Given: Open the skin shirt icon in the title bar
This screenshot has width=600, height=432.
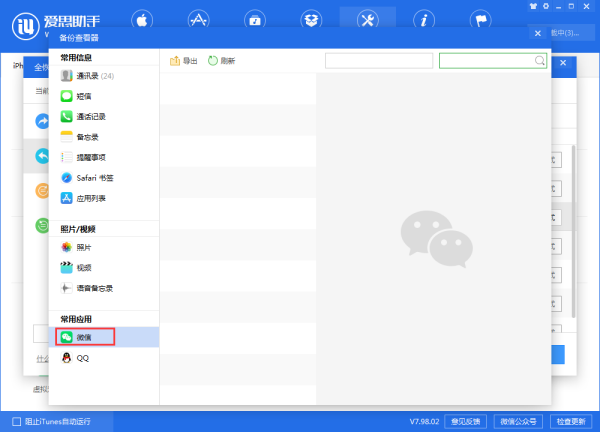Looking at the screenshot, I should pos(533,6).
